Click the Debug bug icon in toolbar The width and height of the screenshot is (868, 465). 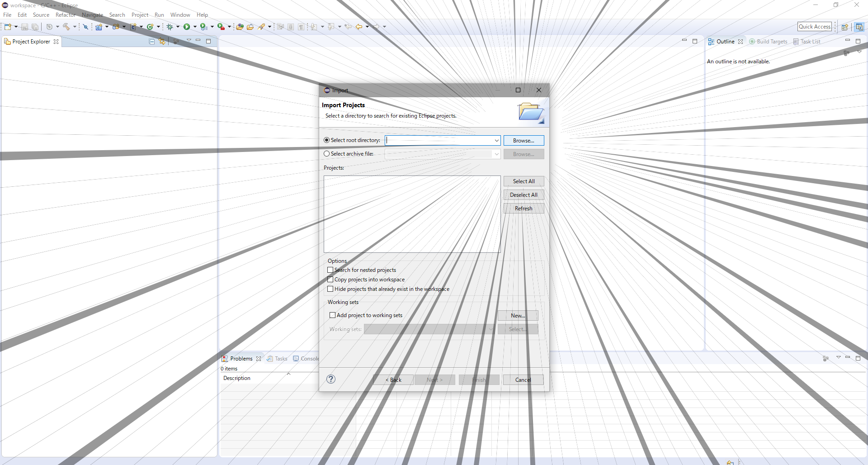pos(170,27)
